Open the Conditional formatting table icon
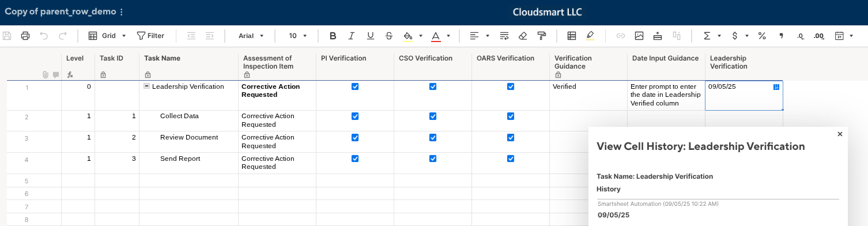868x226 pixels. 572,36
